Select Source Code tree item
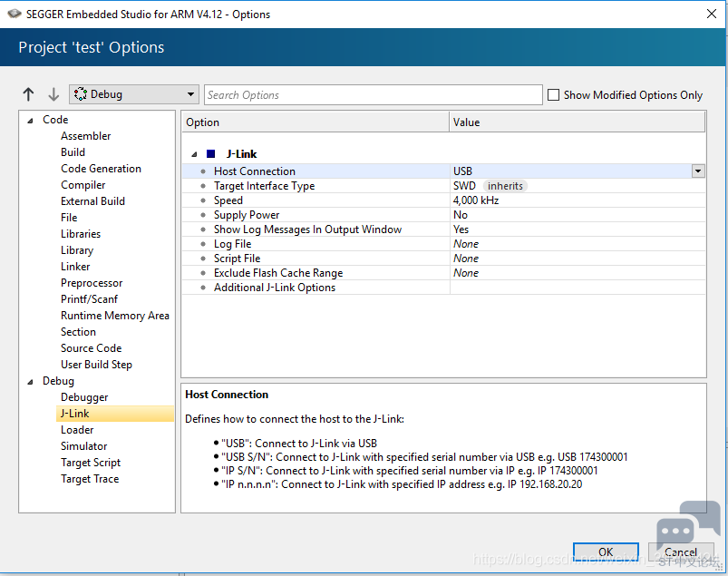This screenshot has width=728, height=576. tap(91, 348)
